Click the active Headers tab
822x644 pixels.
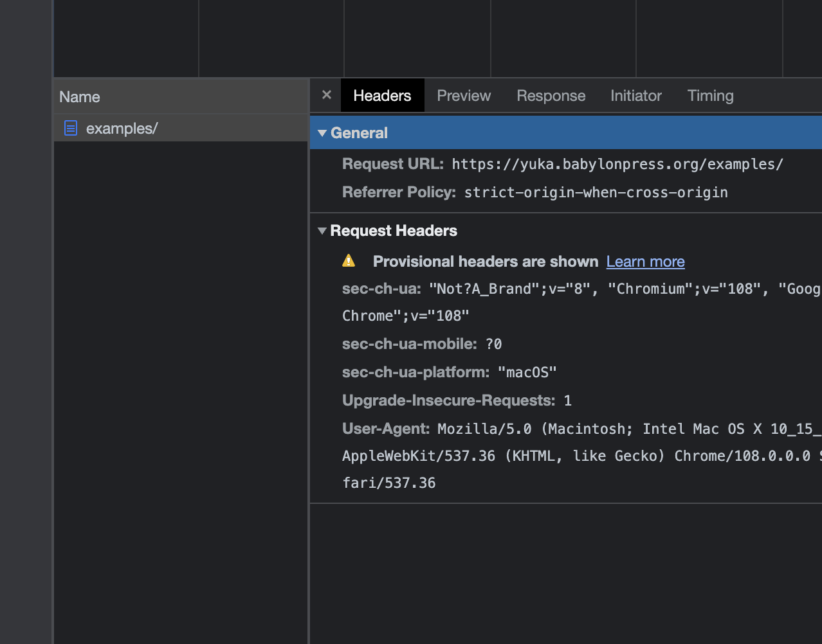[382, 95]
